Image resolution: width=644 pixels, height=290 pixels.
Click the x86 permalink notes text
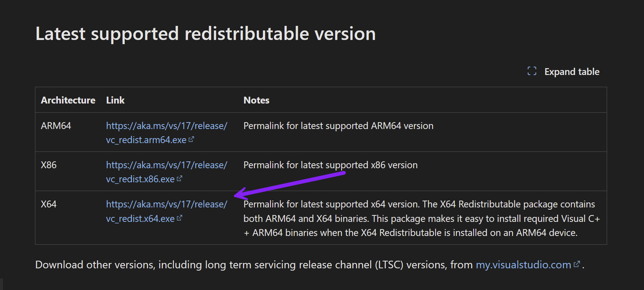[330, 165]
